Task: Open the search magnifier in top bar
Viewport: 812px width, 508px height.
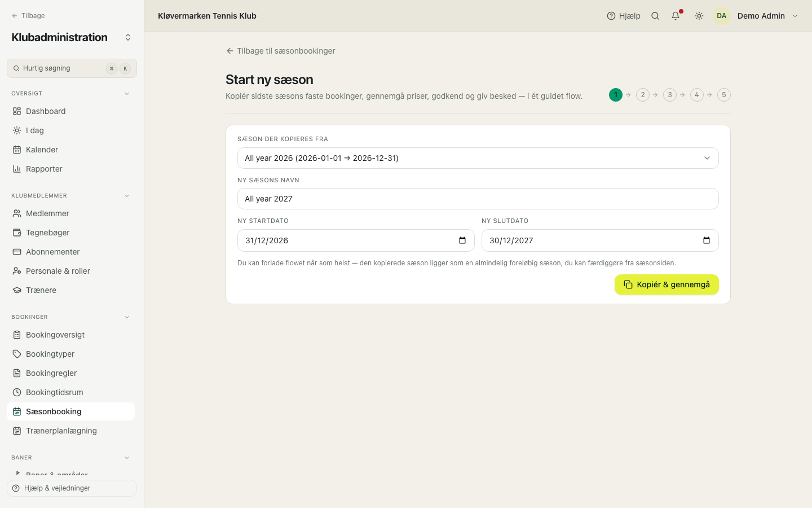Action: (655, 16)
